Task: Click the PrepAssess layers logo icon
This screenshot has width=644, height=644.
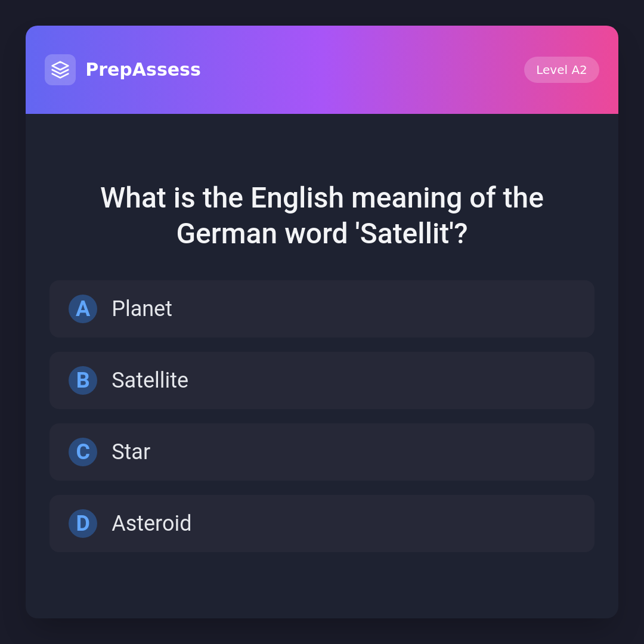Action: click(x=60, y=70)
